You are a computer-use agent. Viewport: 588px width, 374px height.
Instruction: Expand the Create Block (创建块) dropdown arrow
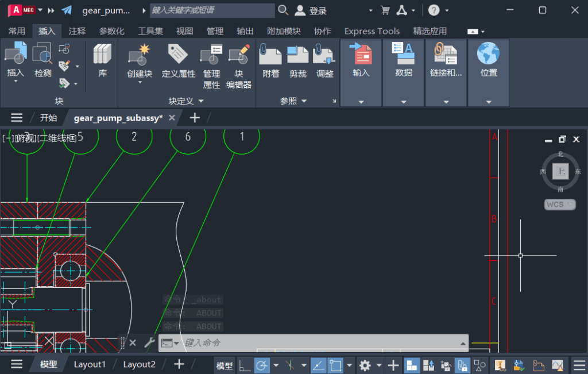coord(140,82)
